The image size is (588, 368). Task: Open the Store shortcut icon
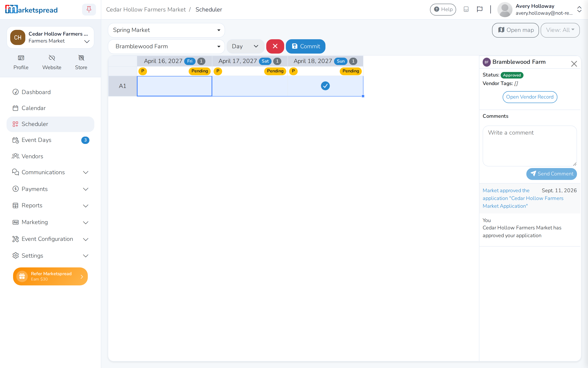(81, 58)
